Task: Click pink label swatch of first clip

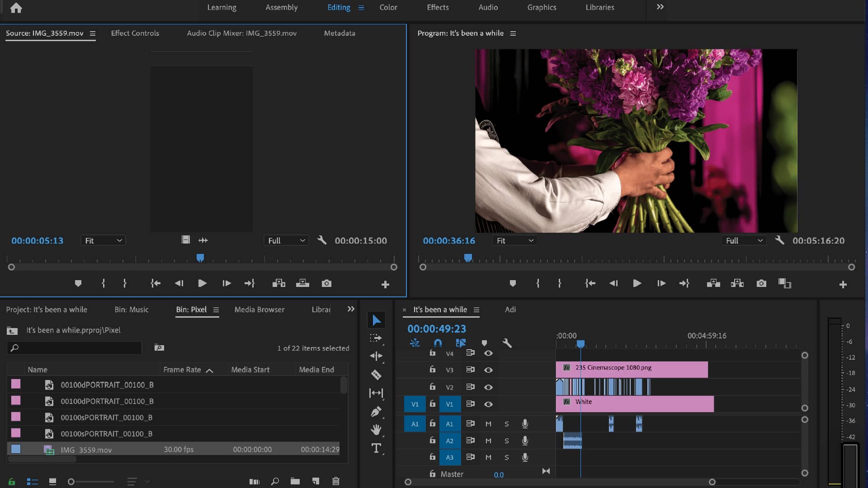Action: (x=16, y=384)
